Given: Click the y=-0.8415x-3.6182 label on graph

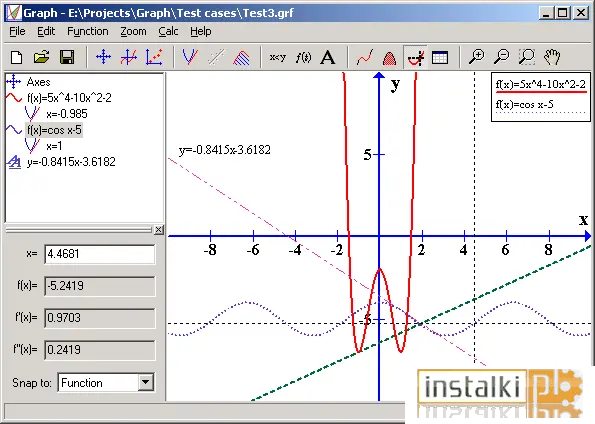Looking at the screenshot, I should pyautogui.click(x=225, y=150).
